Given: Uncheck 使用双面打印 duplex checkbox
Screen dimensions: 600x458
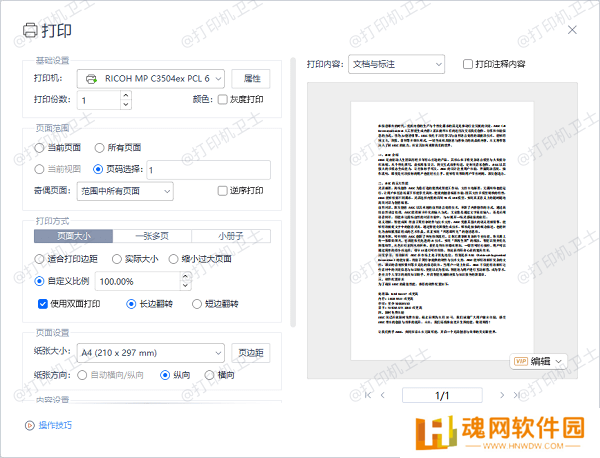Looking at the screenshot, I should (42, 304).
